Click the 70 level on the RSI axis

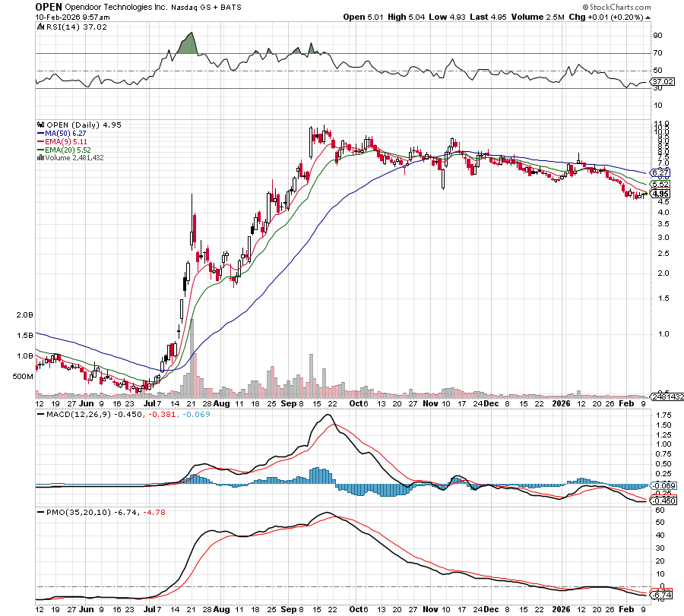pyautogui.click(x=658, y=52)
